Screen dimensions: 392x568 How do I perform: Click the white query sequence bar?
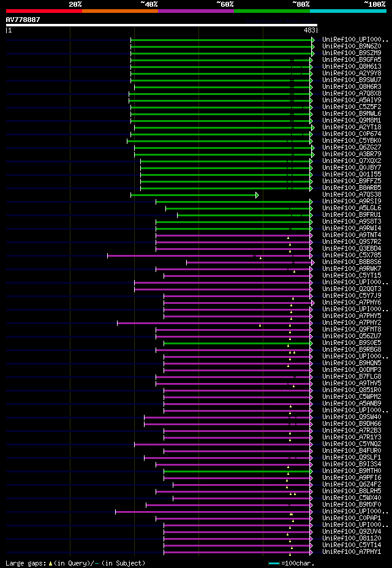tap(162, 25)
